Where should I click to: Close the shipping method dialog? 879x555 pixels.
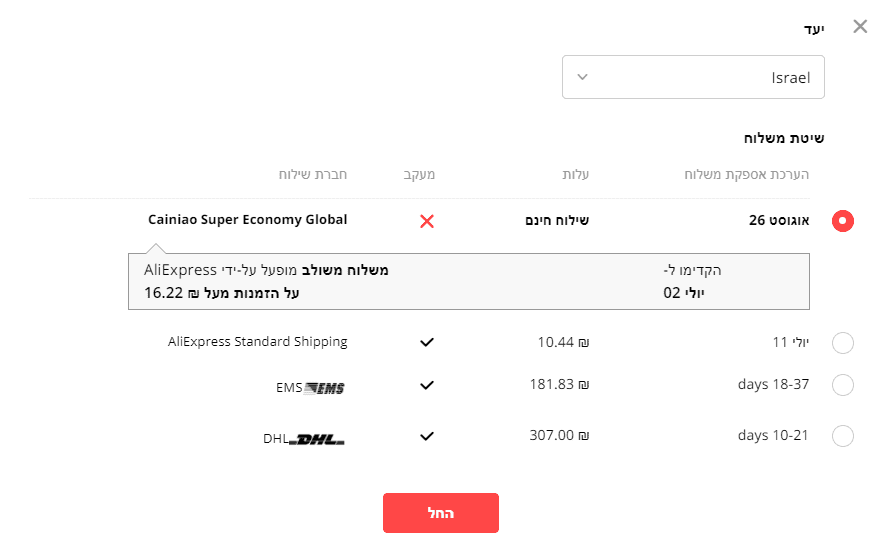[860, 27]
